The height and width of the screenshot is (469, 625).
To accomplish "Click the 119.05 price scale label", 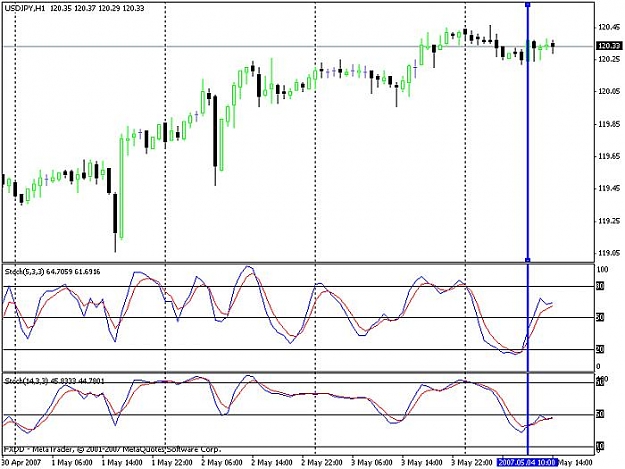I will click(609, 253).
